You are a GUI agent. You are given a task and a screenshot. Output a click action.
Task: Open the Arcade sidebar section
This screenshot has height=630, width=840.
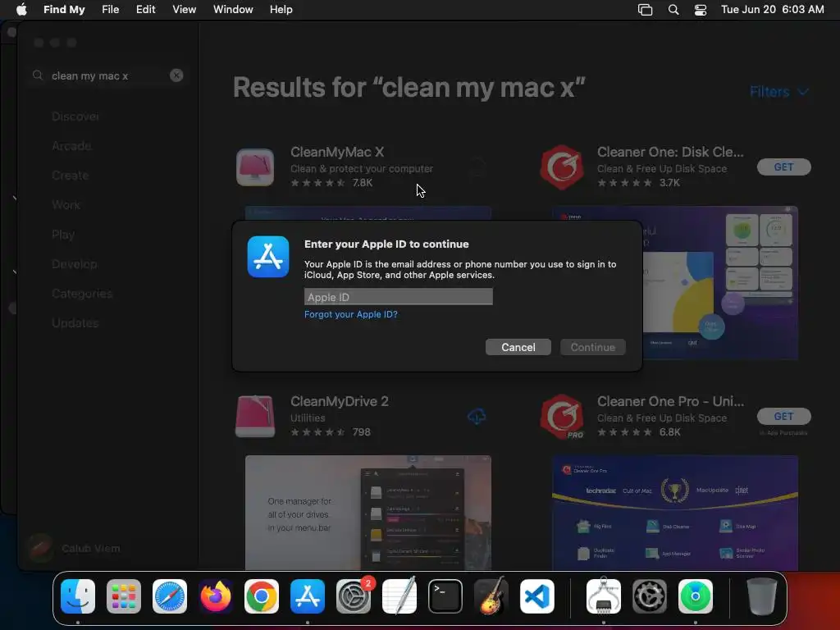(72, 146)
